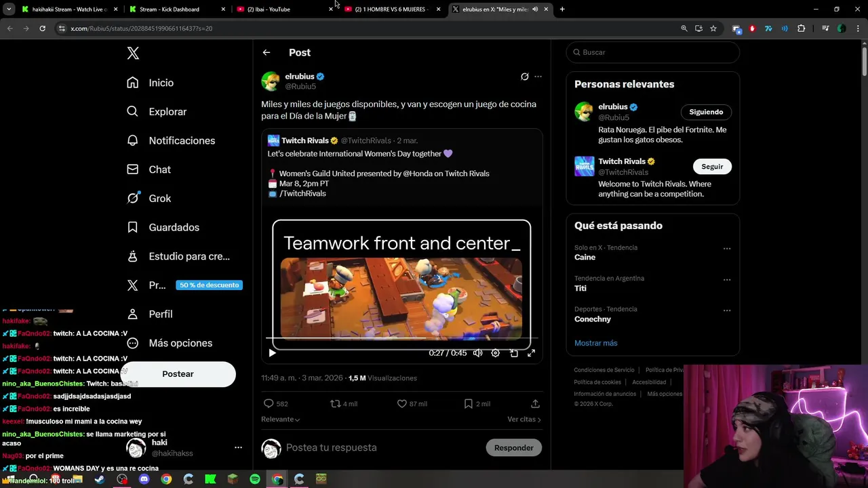Viewport: 868px width, 488px height.
Task: Expand the Relevante replies sort dropdown
Action: [x=280, y=420]
